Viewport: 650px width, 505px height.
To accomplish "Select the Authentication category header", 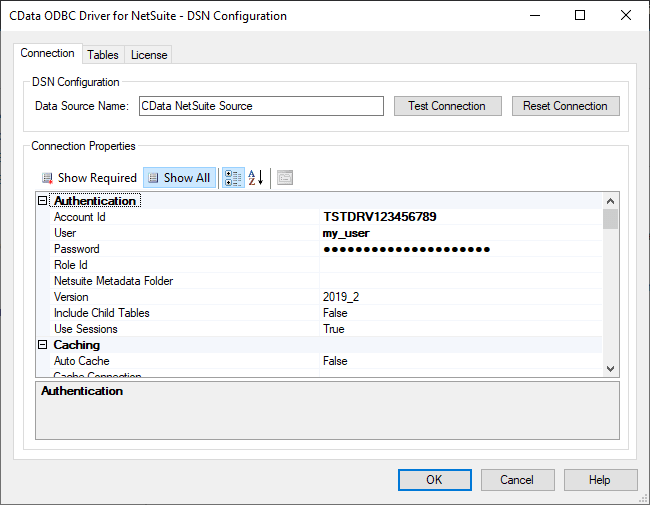I will (x=95, y=201).
